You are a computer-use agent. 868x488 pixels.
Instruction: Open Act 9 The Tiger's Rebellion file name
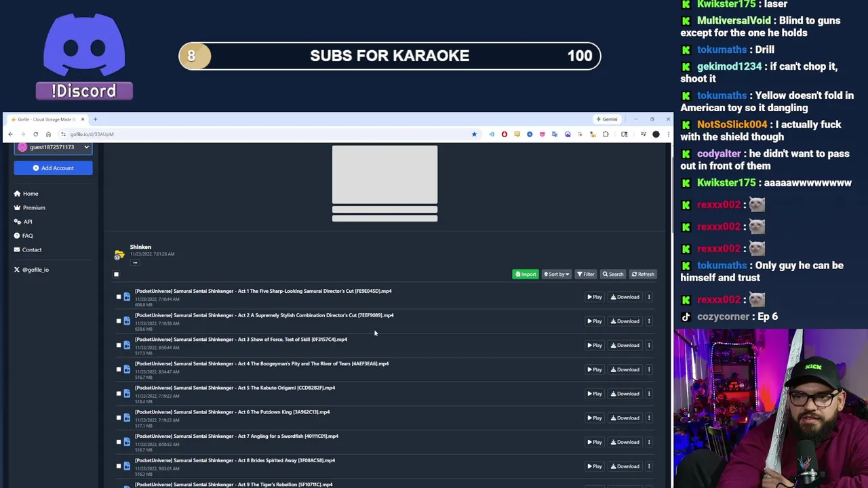tap(234, 485)
